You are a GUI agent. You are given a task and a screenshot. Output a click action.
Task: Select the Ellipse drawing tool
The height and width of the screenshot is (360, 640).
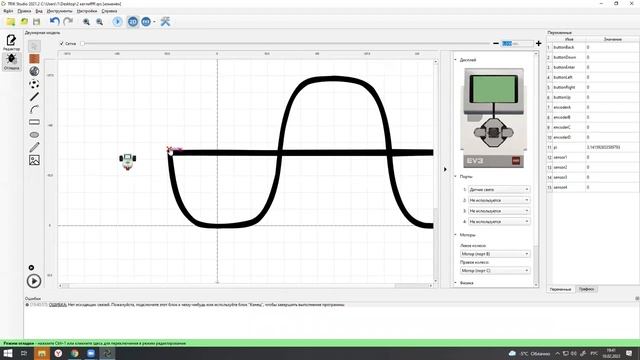[x=34, y=135]
